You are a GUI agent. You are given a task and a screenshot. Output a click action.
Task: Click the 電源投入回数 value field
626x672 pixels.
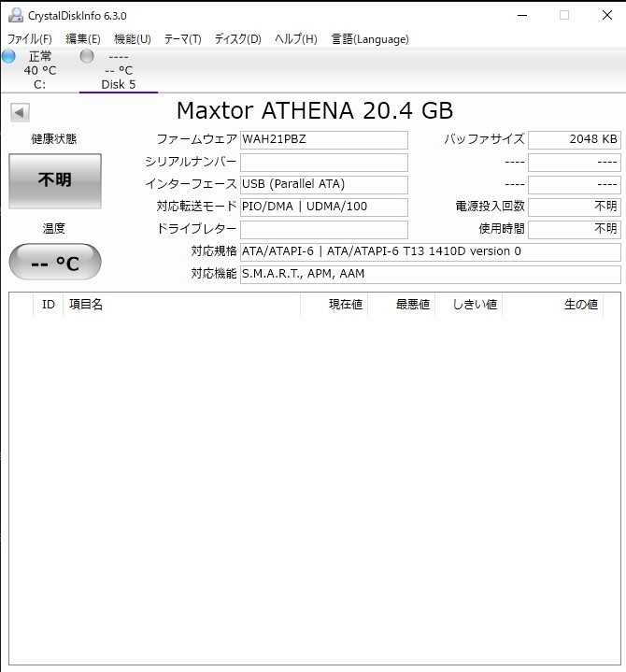(575, 207)
